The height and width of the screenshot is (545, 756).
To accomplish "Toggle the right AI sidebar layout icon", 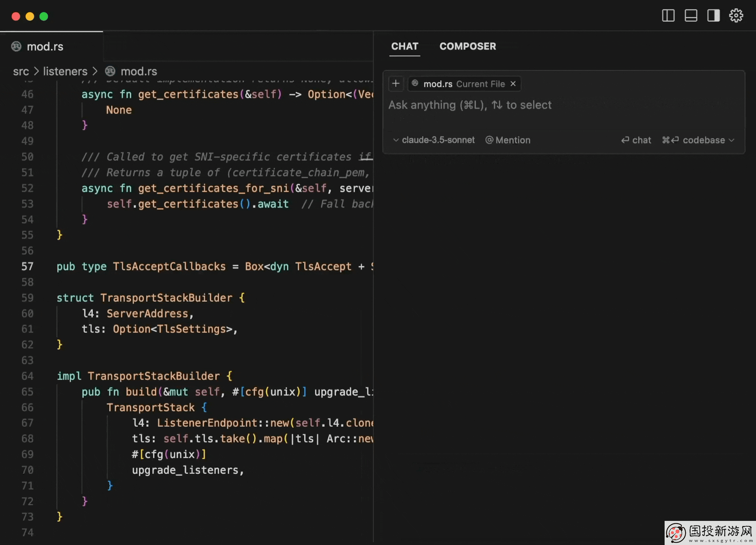I will (x=713, y=16).
